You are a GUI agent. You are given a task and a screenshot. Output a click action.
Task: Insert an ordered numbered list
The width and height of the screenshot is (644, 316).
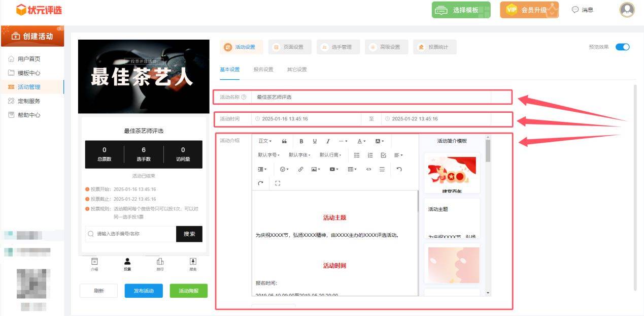[x=370, y=155]
